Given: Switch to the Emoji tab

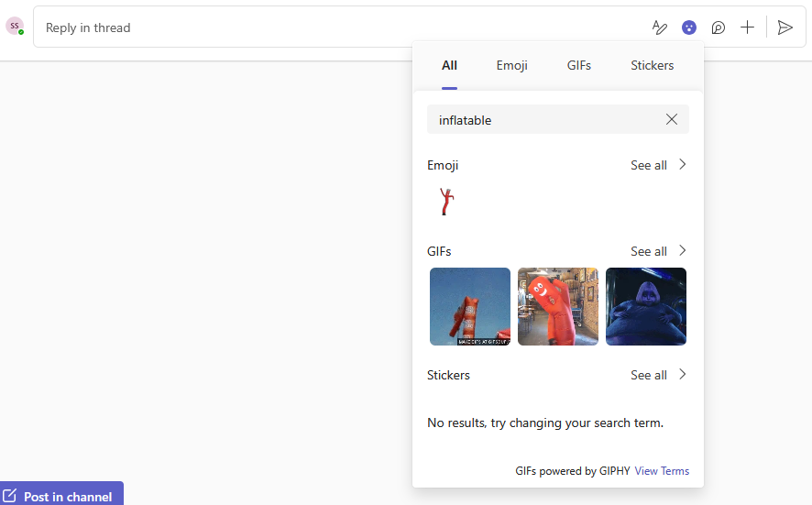Looking at the screenshot, I should (511, 65).
